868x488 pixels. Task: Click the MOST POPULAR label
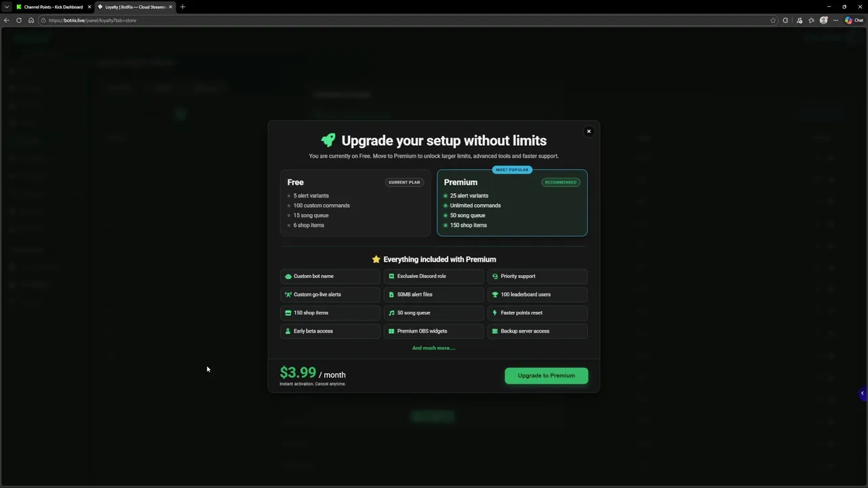pyautogui.click(x=512, y=170)
